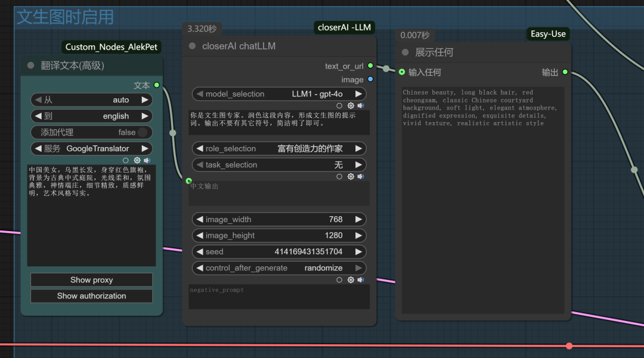
Task: Open the control_after_generate dropdown showing randomize
Action: (279, 268)
